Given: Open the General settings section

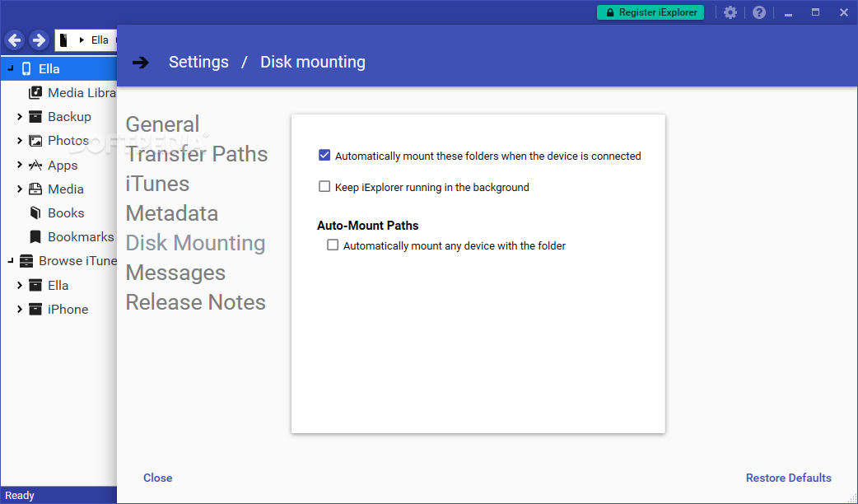Looking at the screenshot, I should pyautogui.click(x=162, y=124).
